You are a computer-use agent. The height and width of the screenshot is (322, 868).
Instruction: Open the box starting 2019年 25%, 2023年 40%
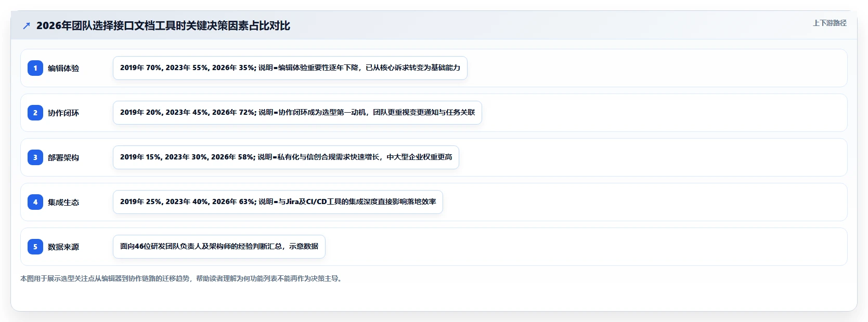[x=278, y=202]
